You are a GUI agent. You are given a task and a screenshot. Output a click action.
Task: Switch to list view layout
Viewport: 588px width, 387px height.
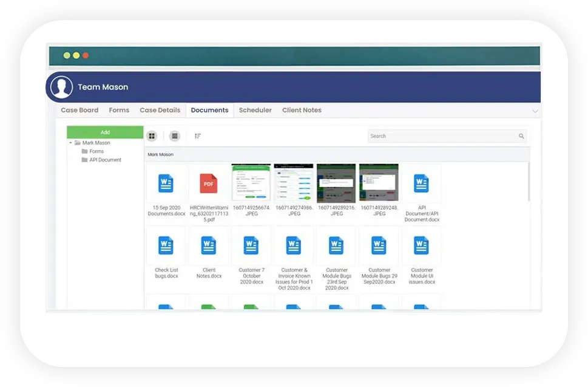pos(175,136)
